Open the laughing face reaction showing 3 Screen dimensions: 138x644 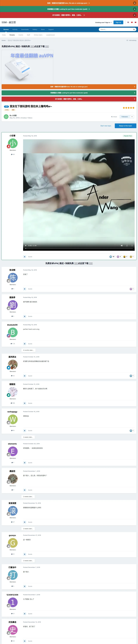(x=125, y=257)
